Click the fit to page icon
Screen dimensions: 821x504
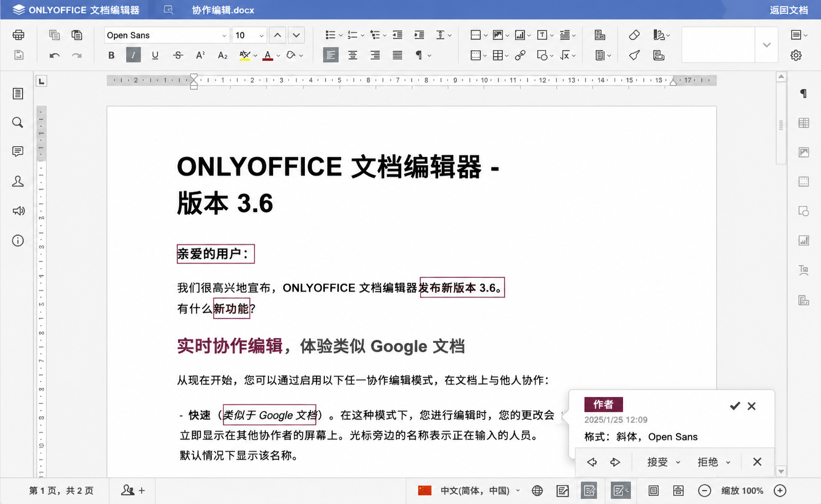[653, 491]
